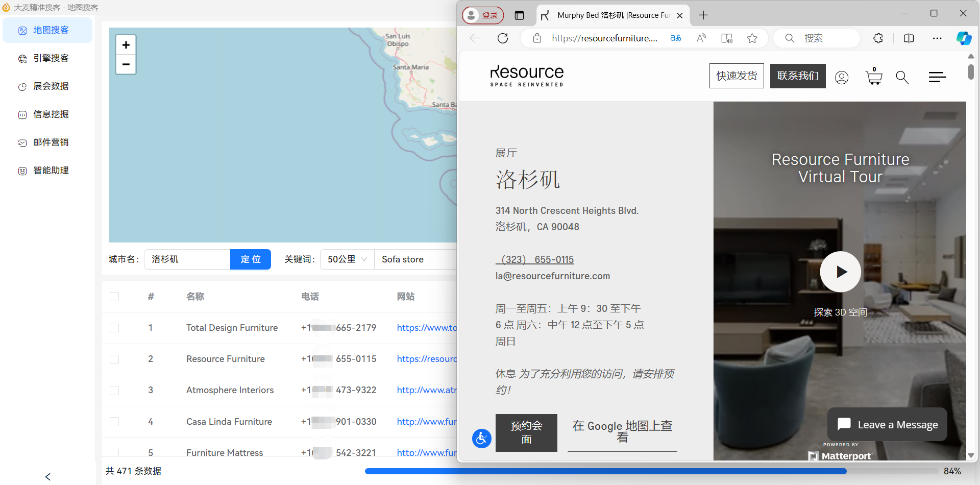
Task: Click the browser refresh icon
Action: point(503,38)
